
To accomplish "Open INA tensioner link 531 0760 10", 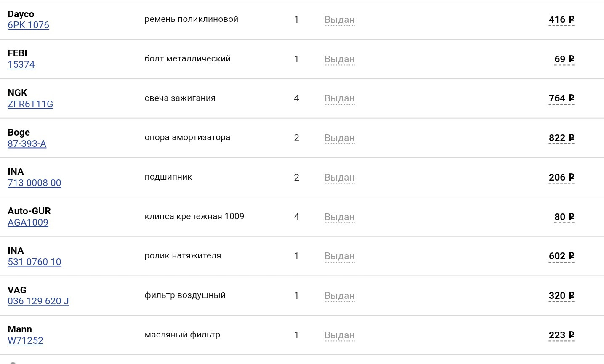I will click(34, 262).
